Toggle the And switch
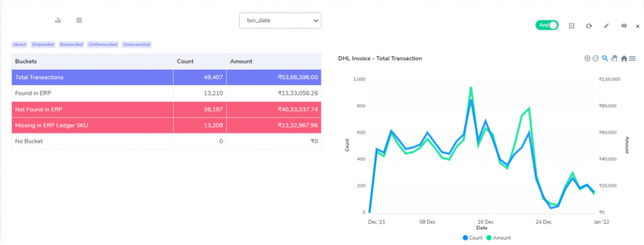644x245 pixels. [547, 25]
